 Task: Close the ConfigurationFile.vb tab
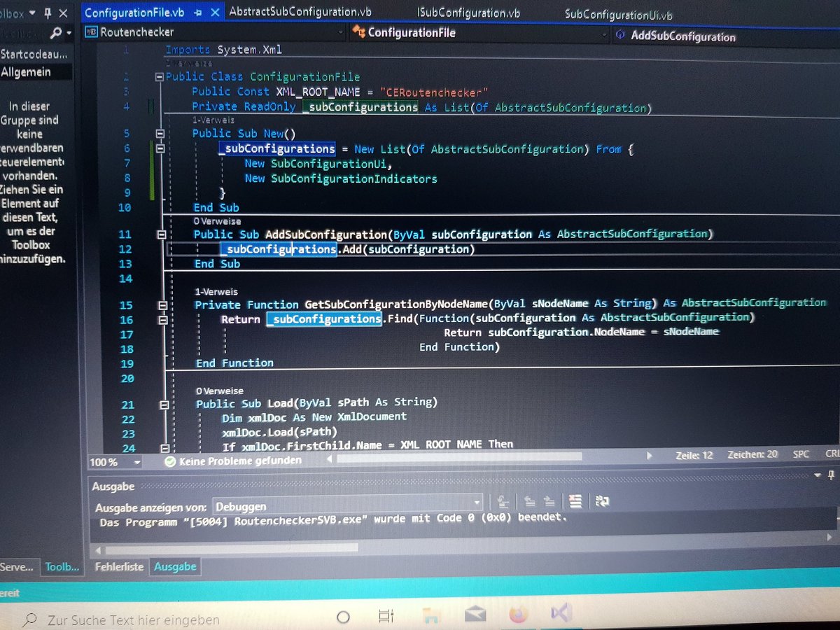click(x=215, y=13)
